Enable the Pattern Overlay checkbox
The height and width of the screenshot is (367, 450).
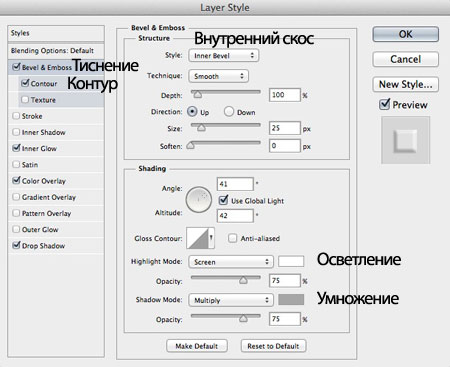click(x=16, y=213)
